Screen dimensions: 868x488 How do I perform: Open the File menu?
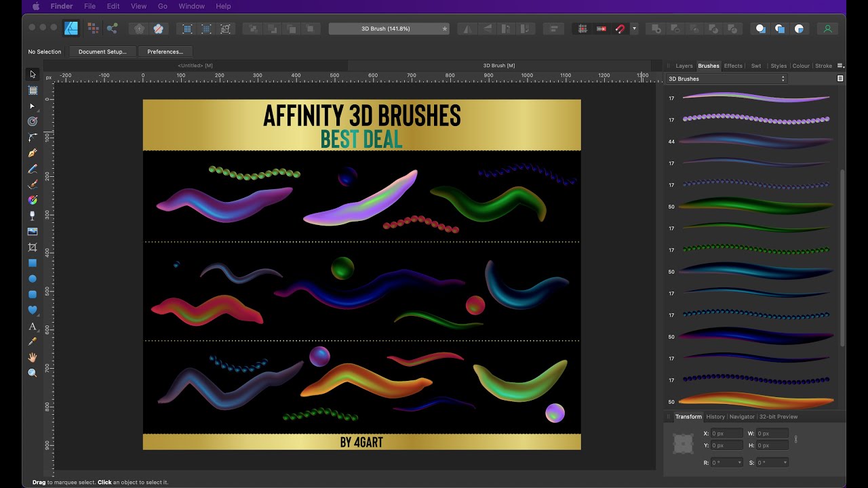click(90, 6)
